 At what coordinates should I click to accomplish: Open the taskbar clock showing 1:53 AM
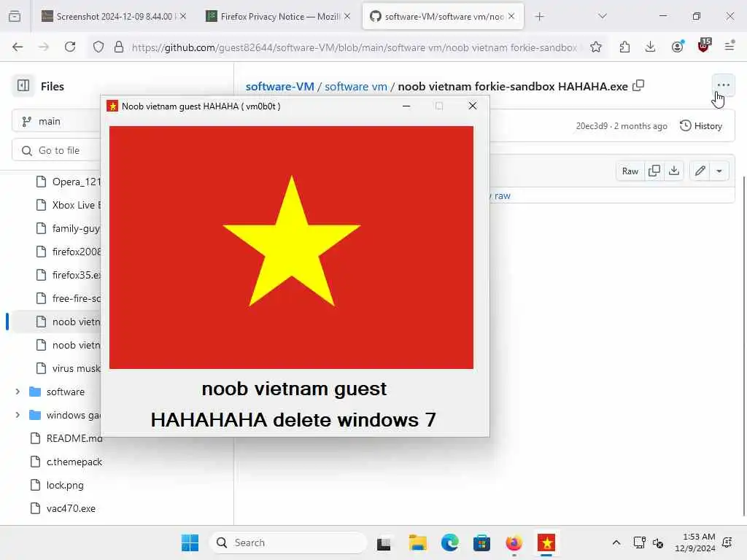pos(694,542)
